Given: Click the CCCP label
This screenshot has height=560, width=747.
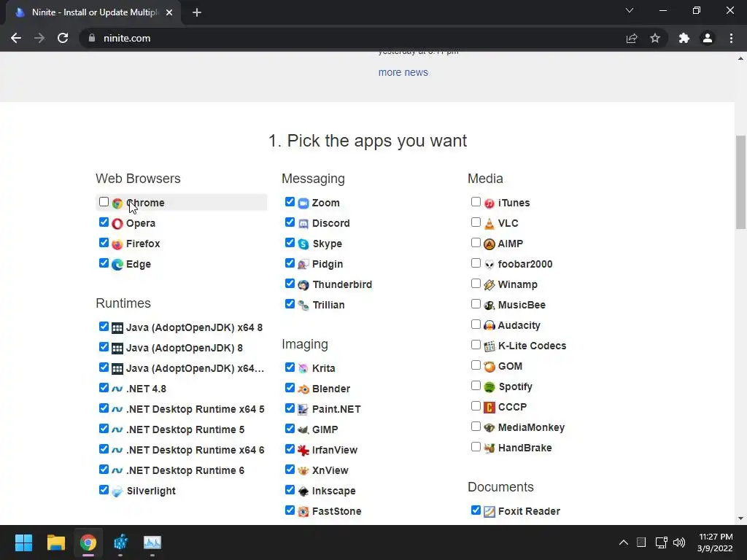Looking at the screenshot, I should tap(513, 407).
